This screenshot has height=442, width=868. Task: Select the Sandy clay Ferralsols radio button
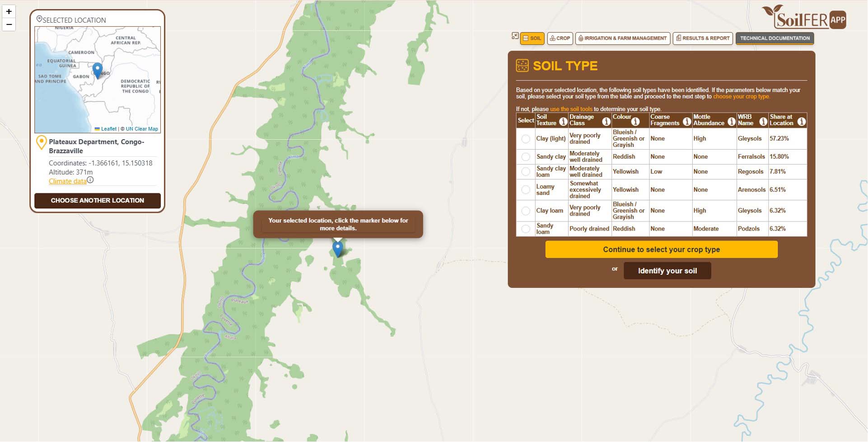pos(526,157)
